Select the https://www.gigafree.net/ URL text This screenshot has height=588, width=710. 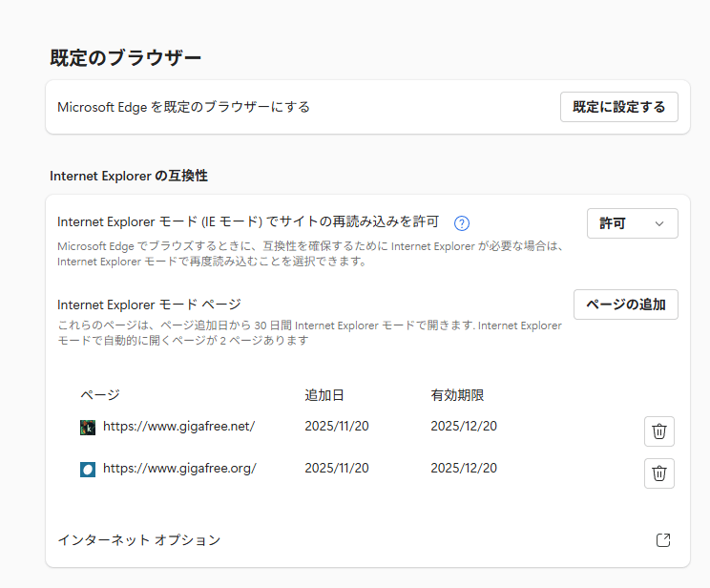coord(178,427)
